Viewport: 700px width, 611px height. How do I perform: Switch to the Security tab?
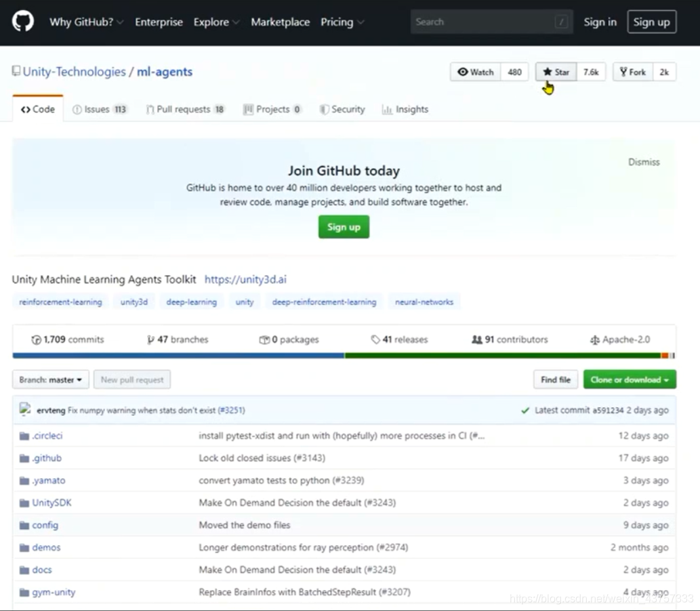[x=342, y=109]
